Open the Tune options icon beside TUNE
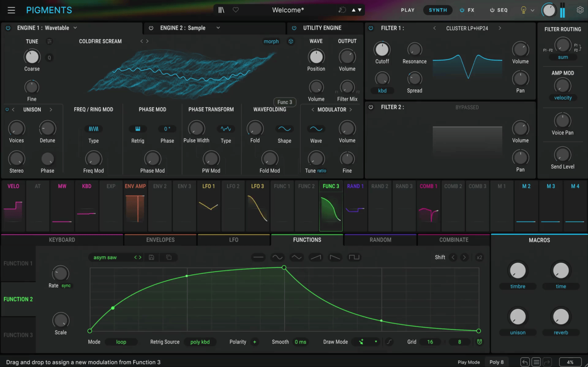Image resolution: width=588 pixels, height=367 pixels. 49,42
